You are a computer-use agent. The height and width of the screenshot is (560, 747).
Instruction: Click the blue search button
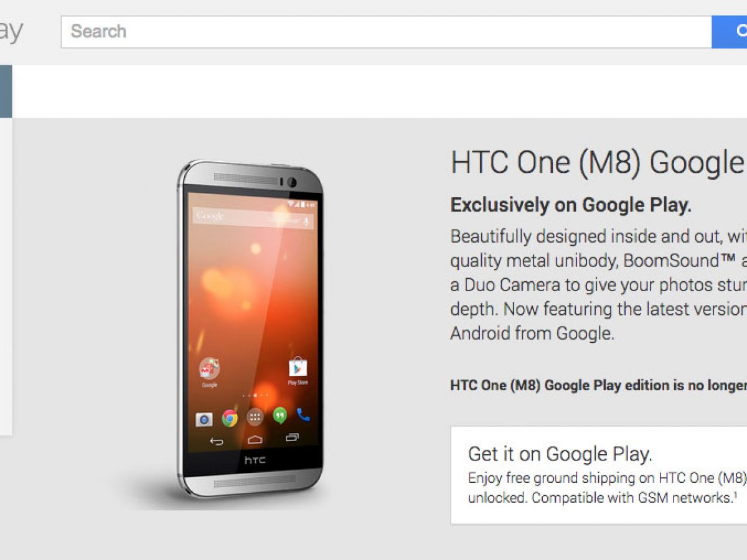click(x=730, y=32)
